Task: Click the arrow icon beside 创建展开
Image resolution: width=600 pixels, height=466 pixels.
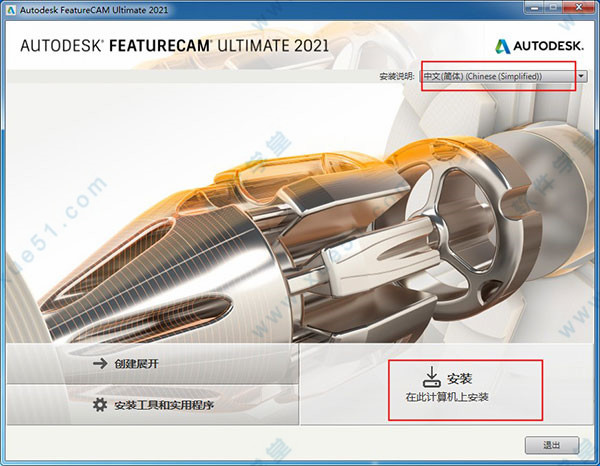Action: [99, 364]
